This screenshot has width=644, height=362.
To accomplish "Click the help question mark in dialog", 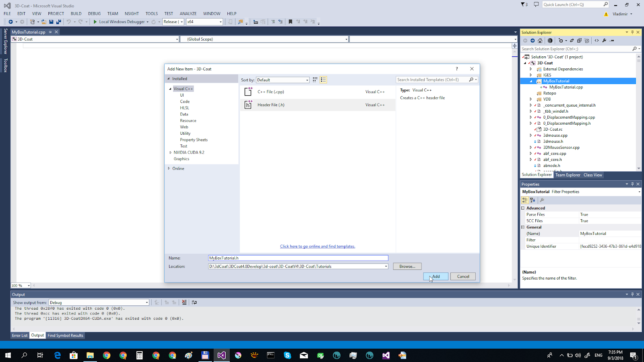I will pyautogui.click(x=457, y=69).
